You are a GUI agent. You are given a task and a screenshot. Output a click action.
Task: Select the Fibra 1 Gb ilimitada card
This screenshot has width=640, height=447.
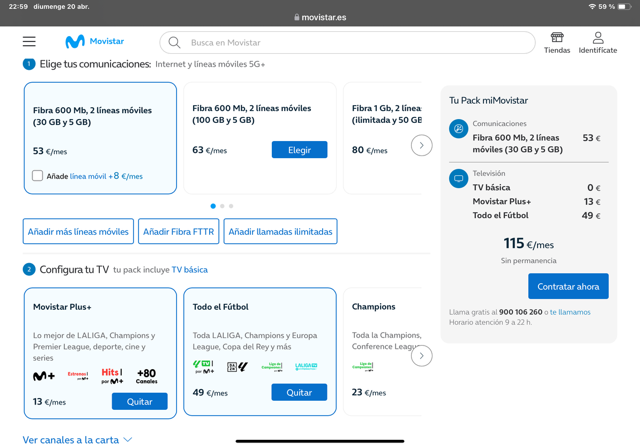383,138
